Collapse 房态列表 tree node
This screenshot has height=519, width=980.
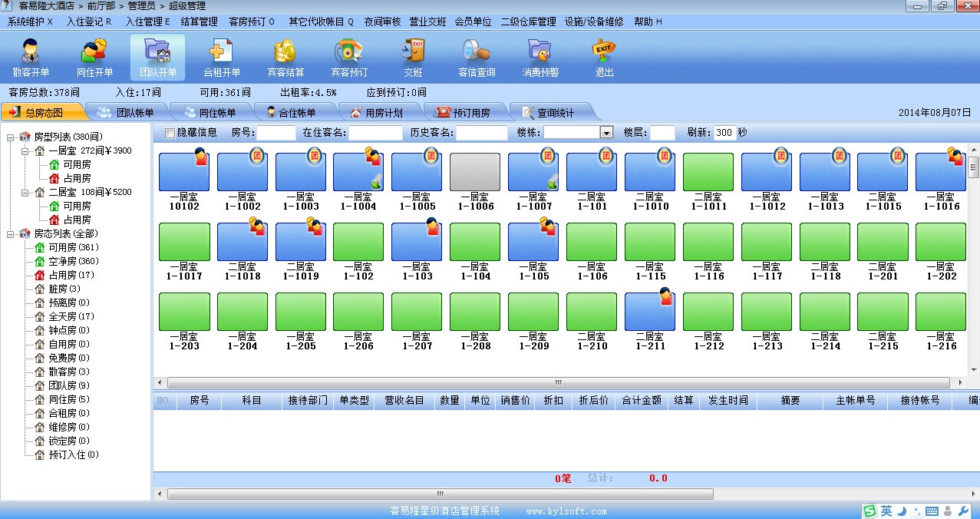point(11,234)
